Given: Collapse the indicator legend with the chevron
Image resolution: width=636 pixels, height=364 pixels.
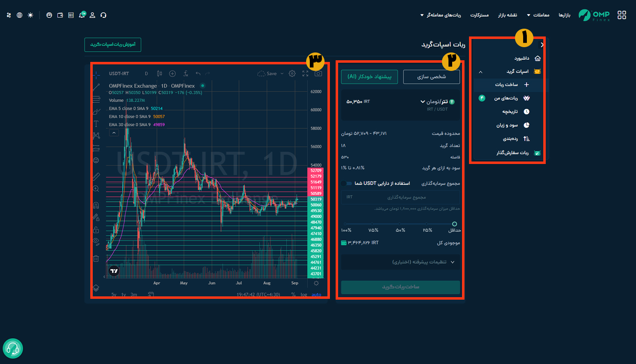Looking at the screenshot, I should [114, 133].
